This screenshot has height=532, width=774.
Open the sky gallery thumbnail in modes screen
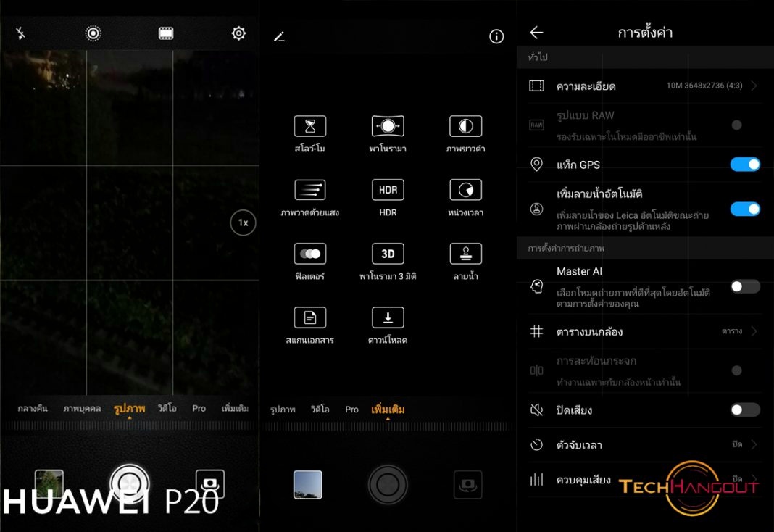pyautogui.click(x=308, y=484)
